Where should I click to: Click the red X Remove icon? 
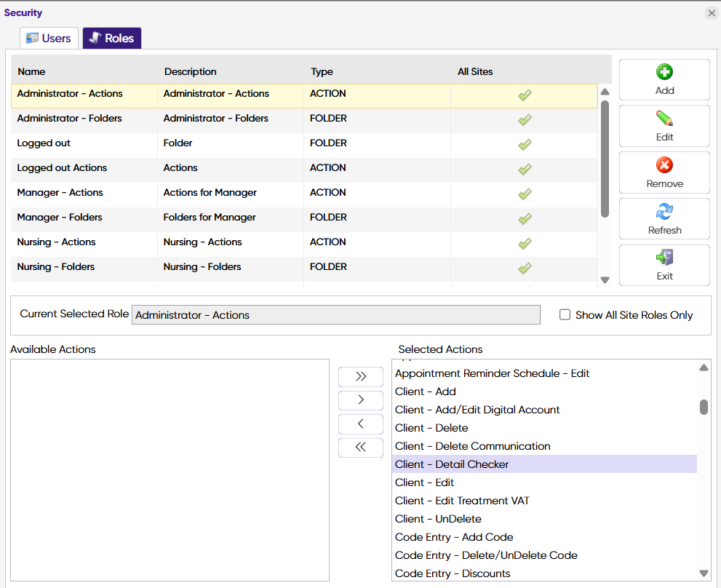tap(664, 165)
